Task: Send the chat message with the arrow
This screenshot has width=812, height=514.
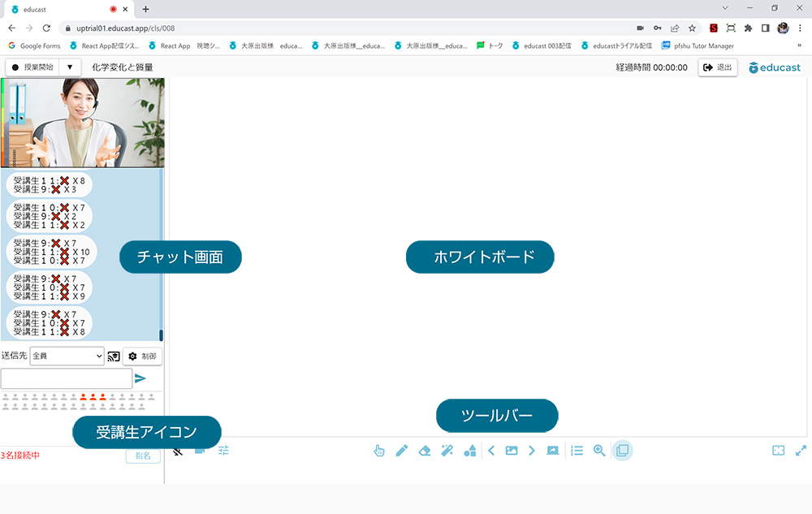Action: (140, 378)
